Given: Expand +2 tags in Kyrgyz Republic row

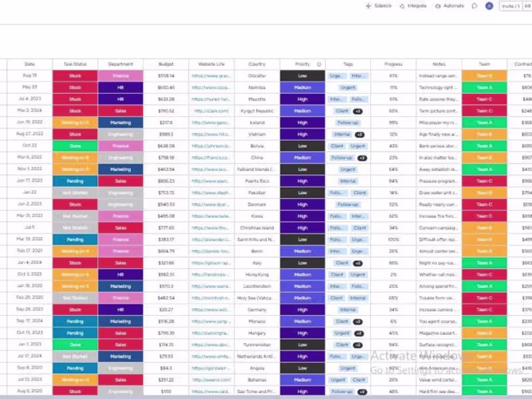Looking at the screenshot, I should [358, 111].
